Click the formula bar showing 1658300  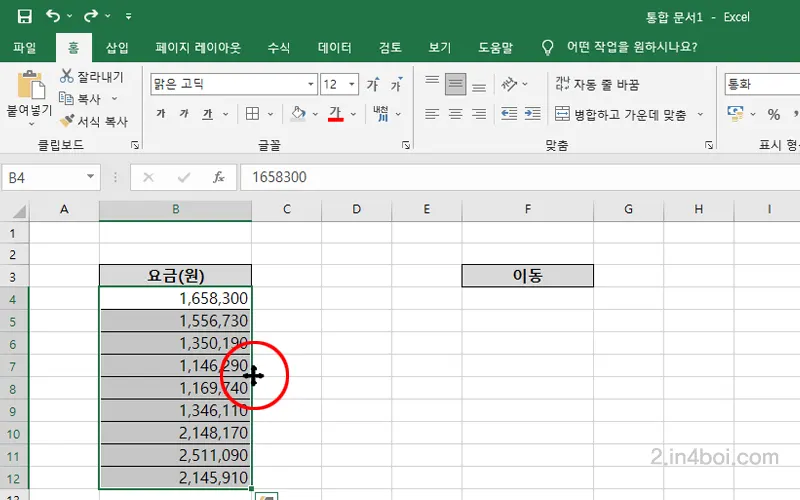coord(520,177)
